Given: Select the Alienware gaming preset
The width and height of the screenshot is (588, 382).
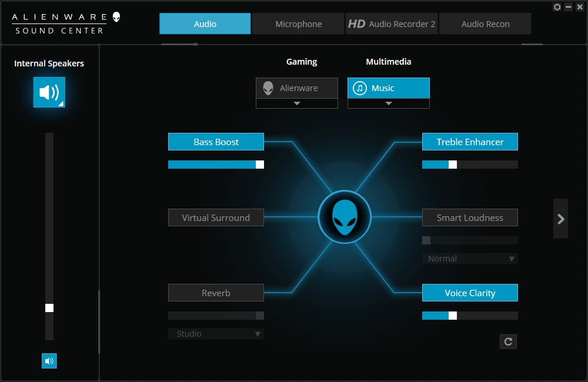Looking at the screenshot, I should 296,88.
